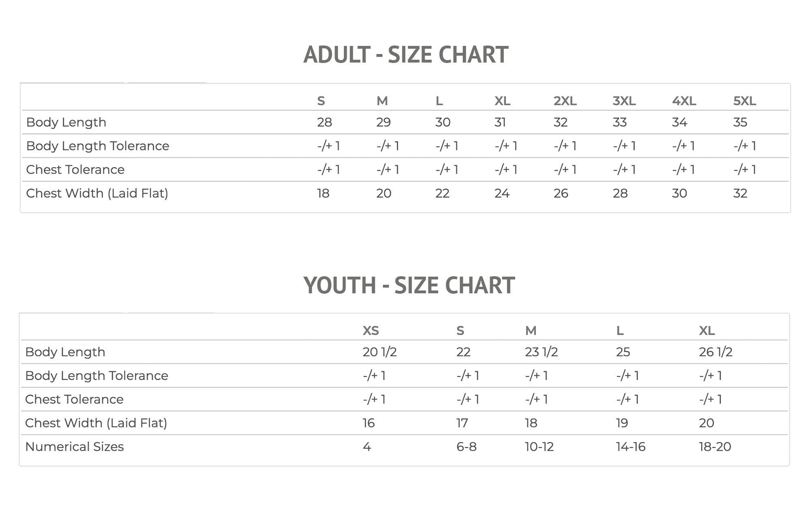
Task: Click adult body length value 35
Action: tap(740, 122)
